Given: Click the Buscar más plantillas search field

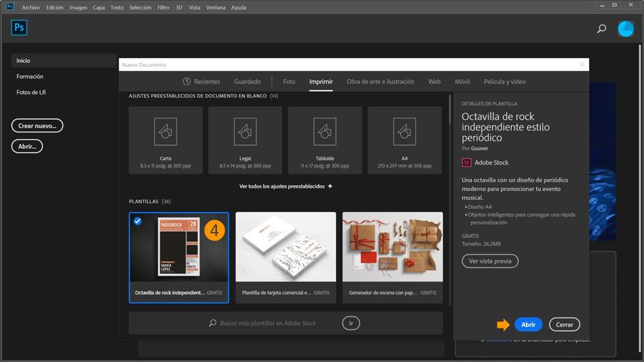Looking at the screenshot, I should [278, 323].
